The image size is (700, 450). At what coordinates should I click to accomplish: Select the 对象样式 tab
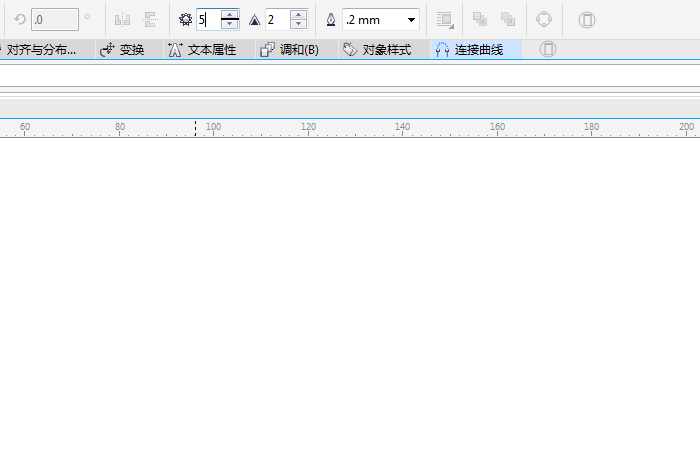[376, 49]
